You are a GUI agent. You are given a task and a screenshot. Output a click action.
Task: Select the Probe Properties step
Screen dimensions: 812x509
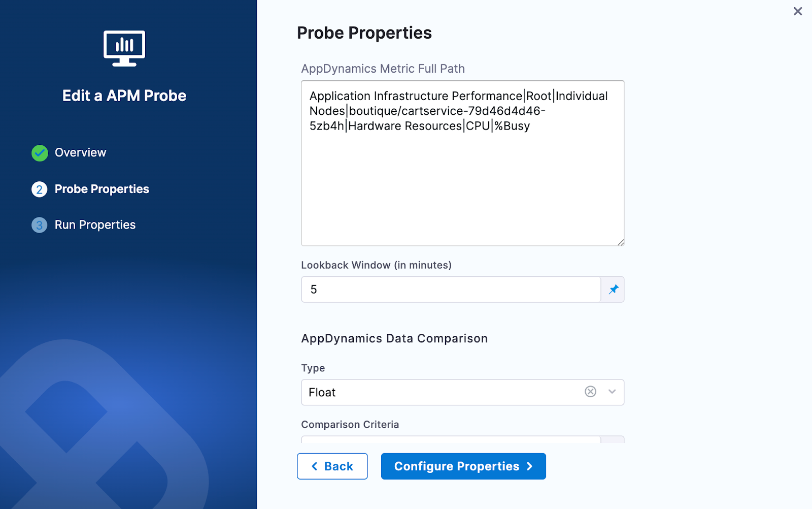click(x=101, y=189)
